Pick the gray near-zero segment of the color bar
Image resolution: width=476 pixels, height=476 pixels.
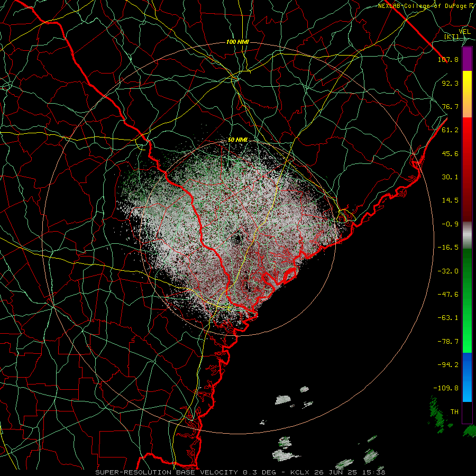point(467,235)
